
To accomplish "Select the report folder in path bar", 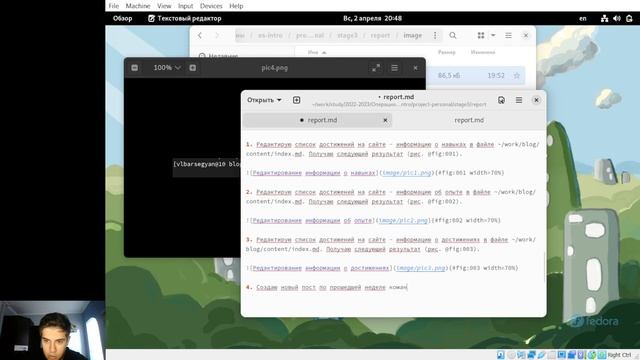I will coord(380,36).
